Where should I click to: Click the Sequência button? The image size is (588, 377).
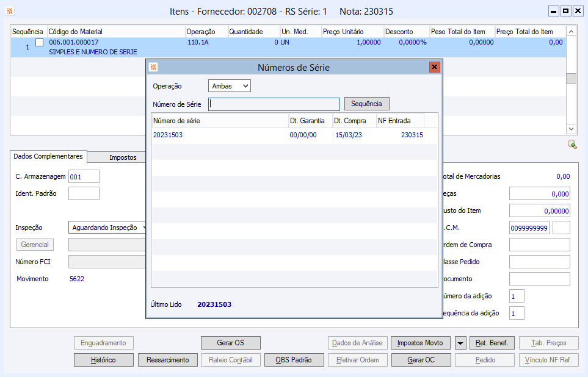(366, 104)
